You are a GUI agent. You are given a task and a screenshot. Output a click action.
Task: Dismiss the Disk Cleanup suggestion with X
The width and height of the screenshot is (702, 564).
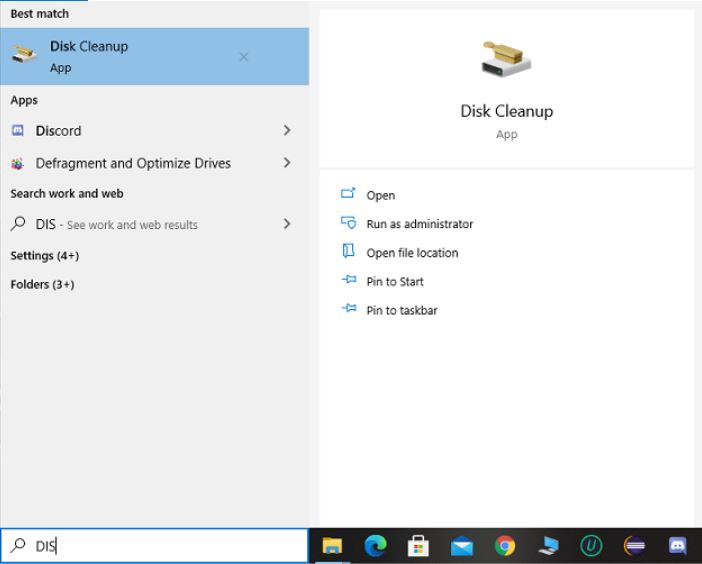point(244,57)
